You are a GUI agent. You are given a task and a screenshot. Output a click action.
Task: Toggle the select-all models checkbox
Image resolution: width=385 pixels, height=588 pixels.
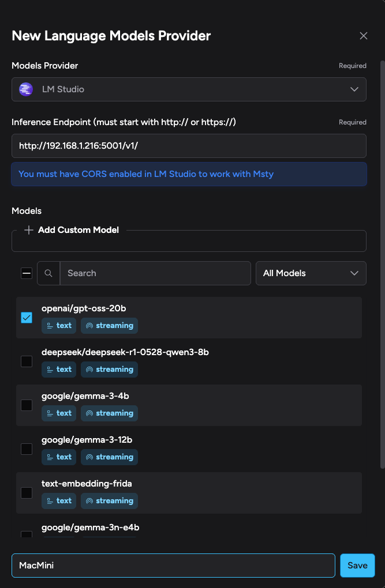[x=27, y=273]
